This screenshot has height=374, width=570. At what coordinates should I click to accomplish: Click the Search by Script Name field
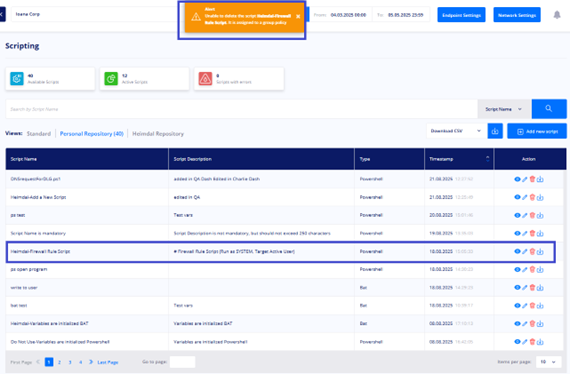tap(241, 109)
